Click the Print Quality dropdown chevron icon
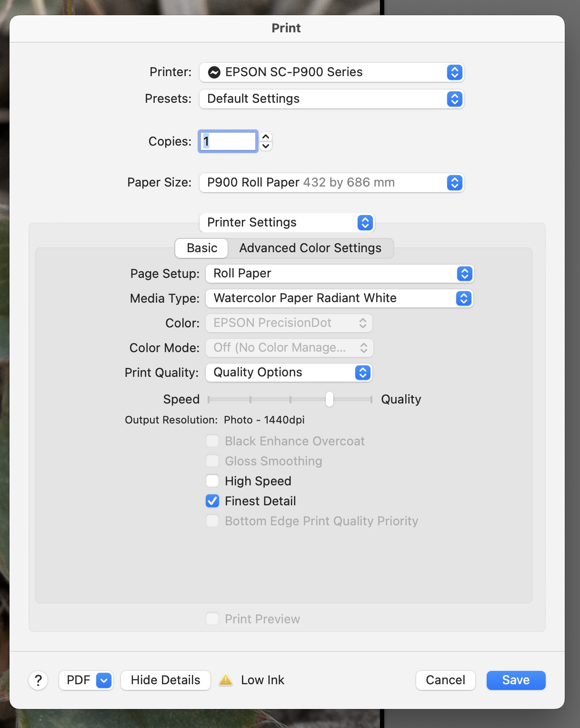Image resolution: width=580 pixels, height=728 pixels. pos(362,373)
